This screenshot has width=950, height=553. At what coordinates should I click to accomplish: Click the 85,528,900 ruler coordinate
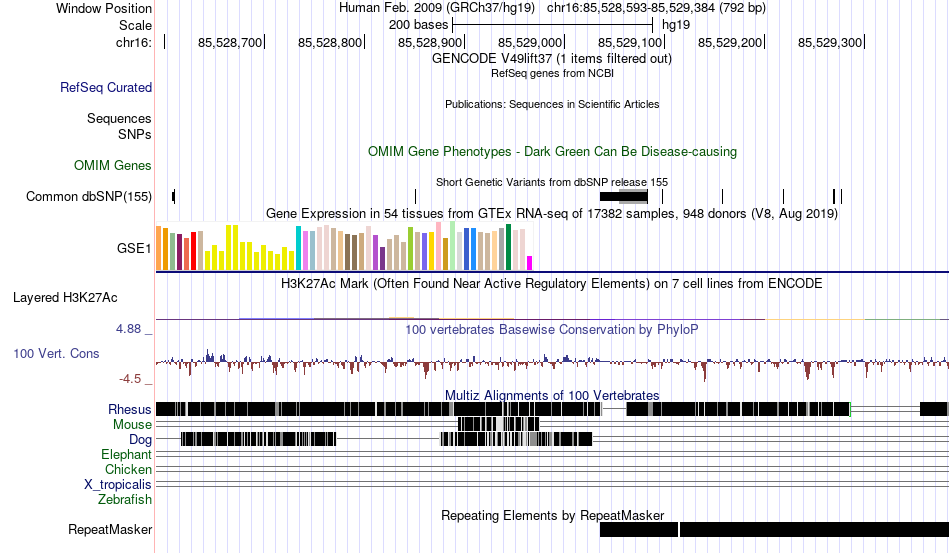pos(430,42)
